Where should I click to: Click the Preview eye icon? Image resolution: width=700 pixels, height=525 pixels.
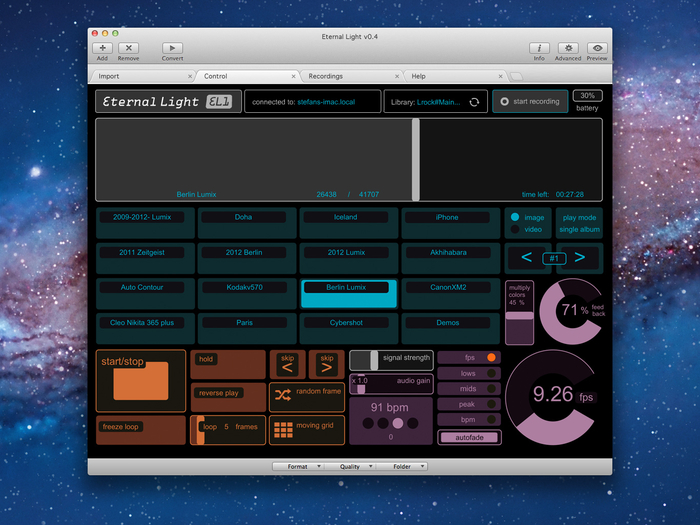tap(597, 48)
